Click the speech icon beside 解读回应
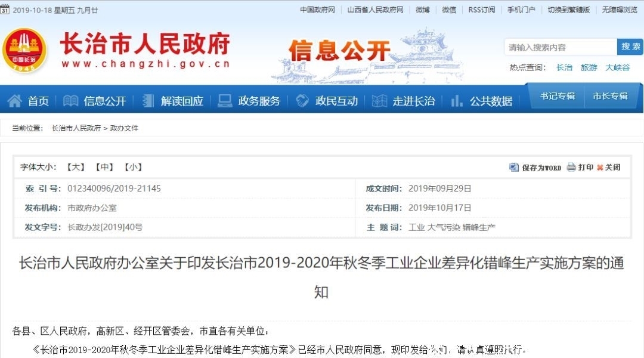Image resolution: width=644 pixels, height=358 pixels. (x=147, y=101)
